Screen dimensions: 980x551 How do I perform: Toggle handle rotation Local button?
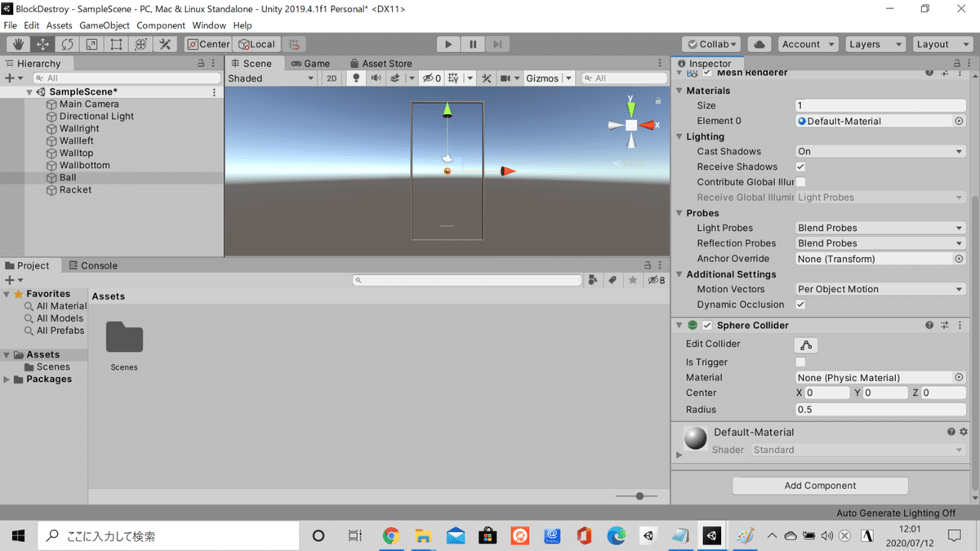(x=257, y=44)
